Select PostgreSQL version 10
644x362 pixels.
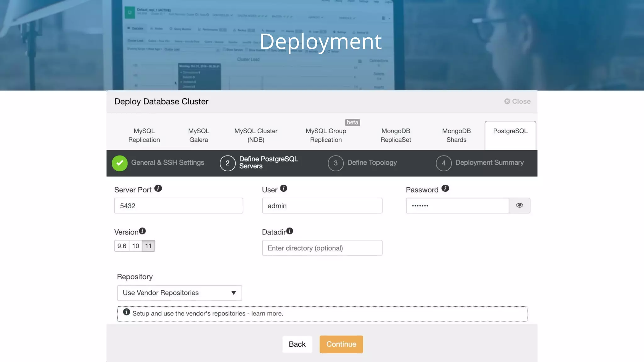[136, 246]
